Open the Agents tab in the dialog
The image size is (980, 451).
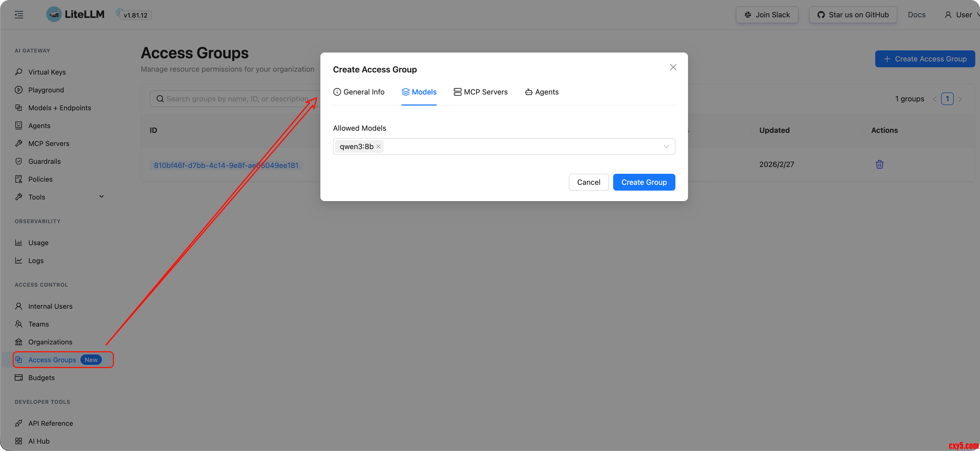click(x=541, y=92)
